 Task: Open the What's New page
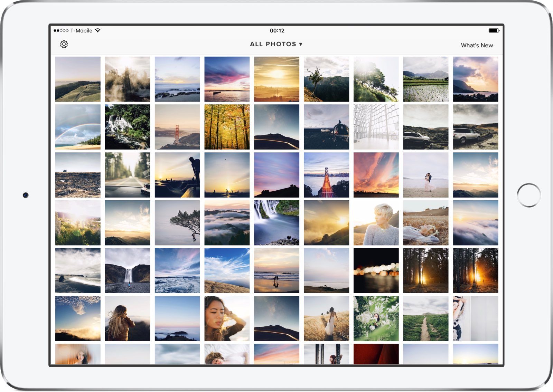[476, 45]
